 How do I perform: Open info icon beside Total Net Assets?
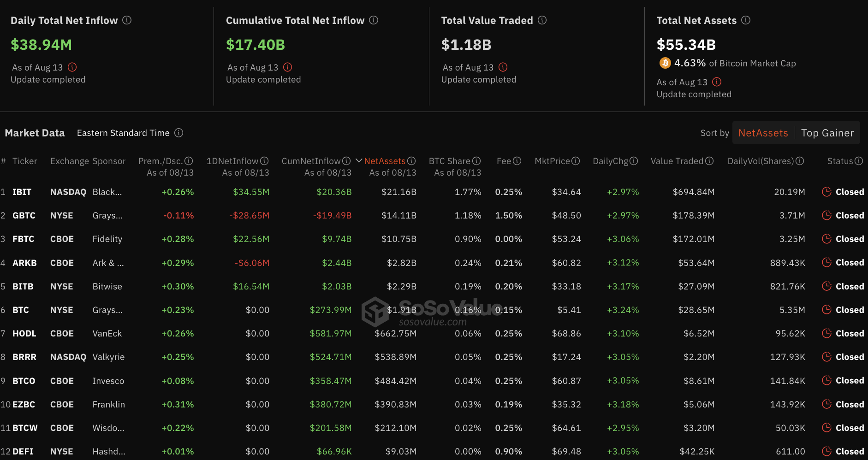click(746, 20)
